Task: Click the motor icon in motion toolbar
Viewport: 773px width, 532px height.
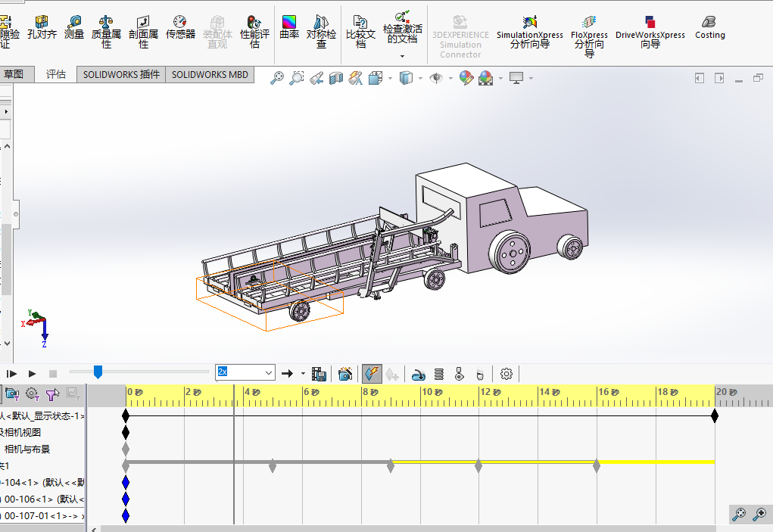Action: pyautogui.click(x=419, y=374)
